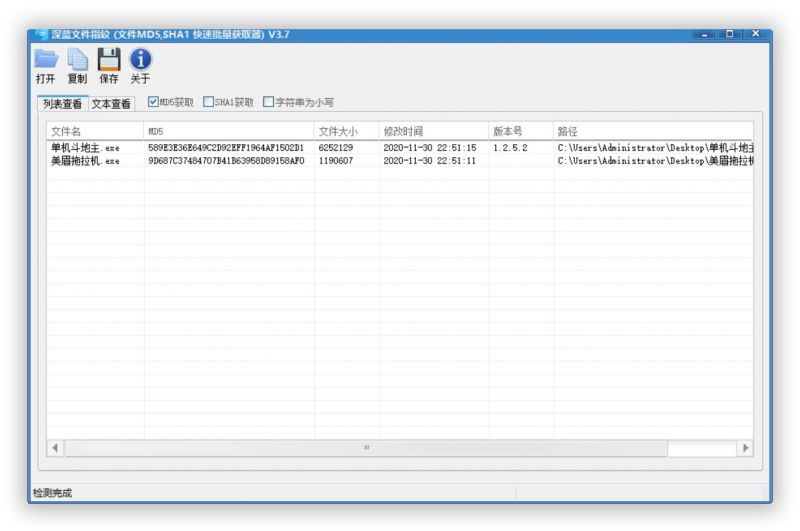Select the 列表查看 tab
The image size is (800, 531).
pos(63,104)
